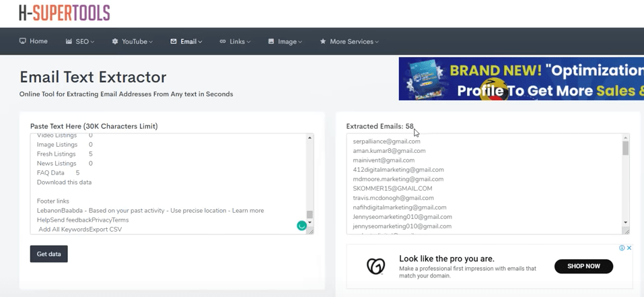Expand the Email dropdown chevron
Viewport: 644px width, 297px height.
pyautogui.click(x=200, y=42)
